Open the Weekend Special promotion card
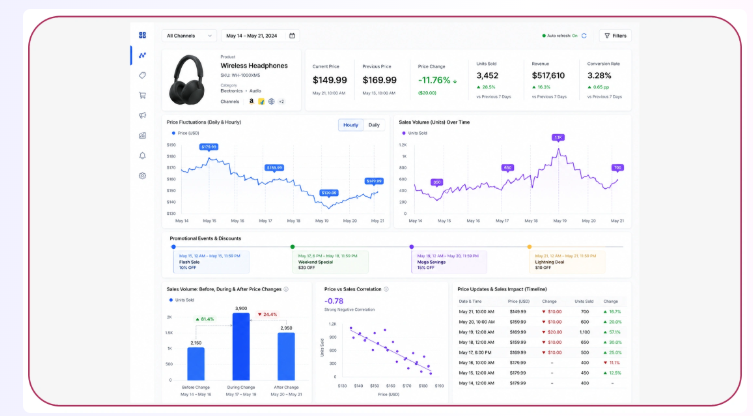 [x=330, y=262]
